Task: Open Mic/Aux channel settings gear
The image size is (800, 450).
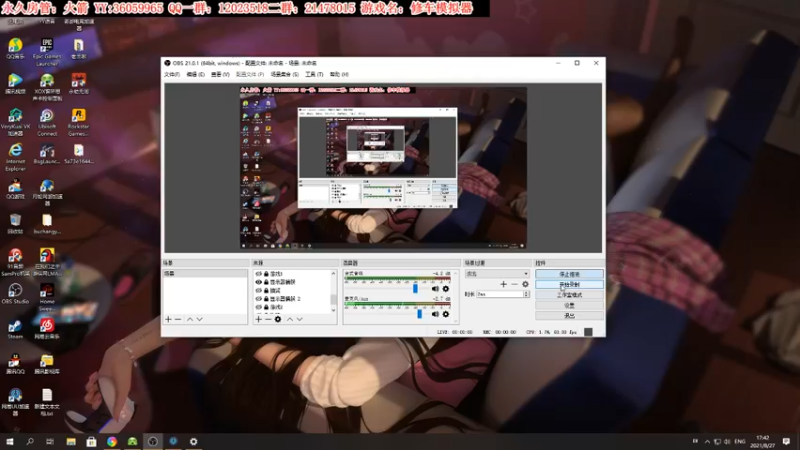Action: coord(446,314)
